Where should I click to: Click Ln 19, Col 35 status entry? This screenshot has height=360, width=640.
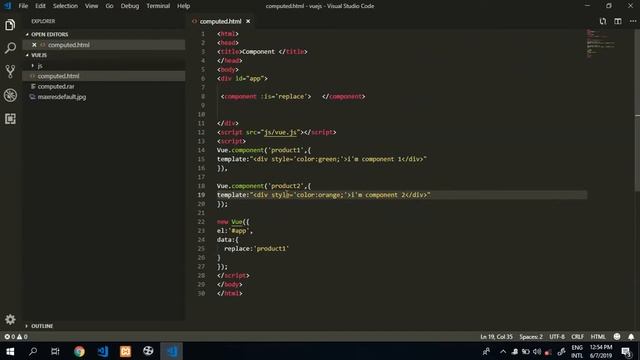coord(496,337)
